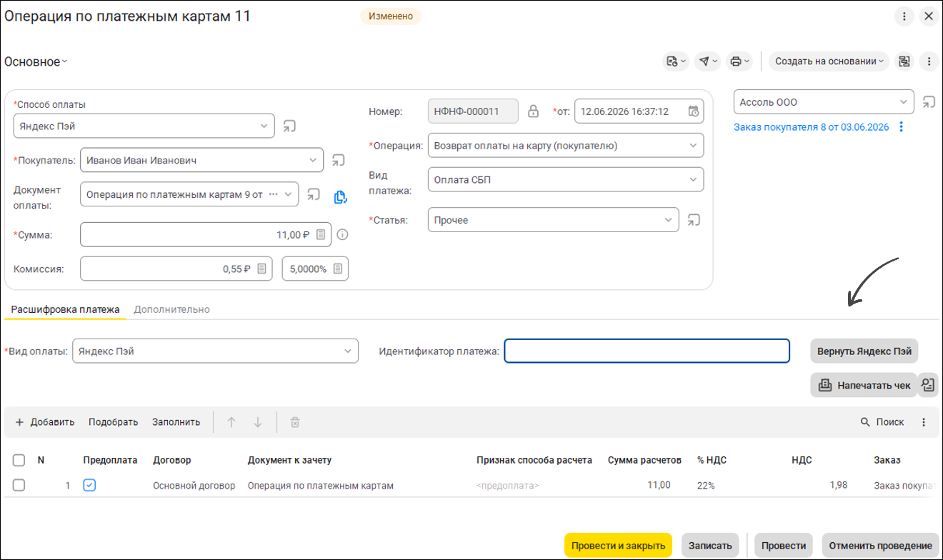
Task: Select the Операция по платежным картам table cell
Action: (x=321, y=486)
